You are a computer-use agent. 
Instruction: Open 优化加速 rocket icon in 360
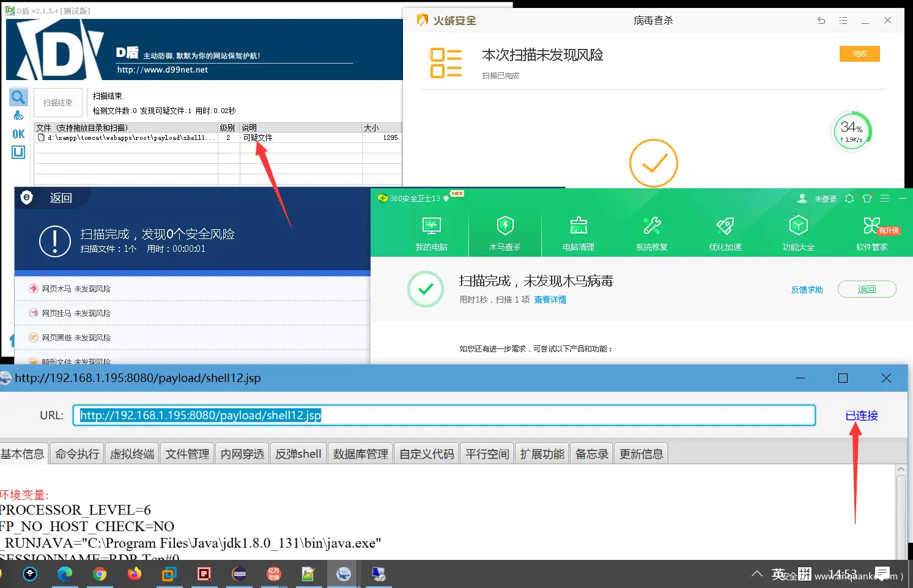coord(725,233)
